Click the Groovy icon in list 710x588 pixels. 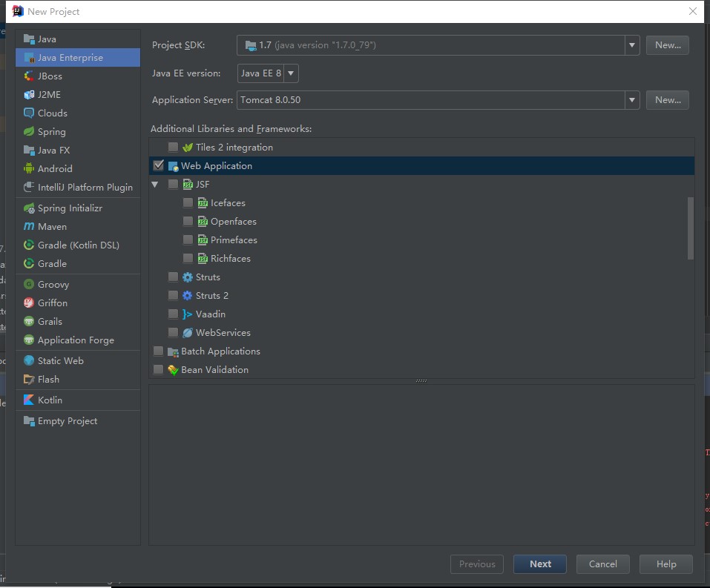point(29,285)
